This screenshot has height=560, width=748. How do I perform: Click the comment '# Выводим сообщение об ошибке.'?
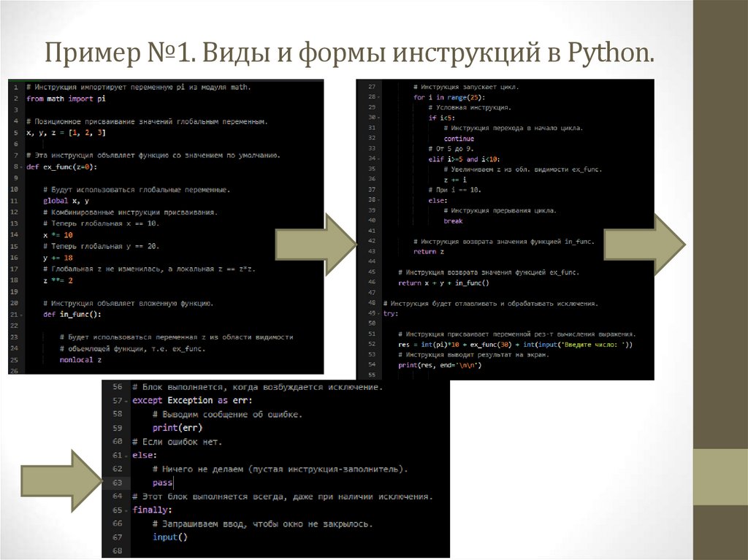tap(228, 415)
